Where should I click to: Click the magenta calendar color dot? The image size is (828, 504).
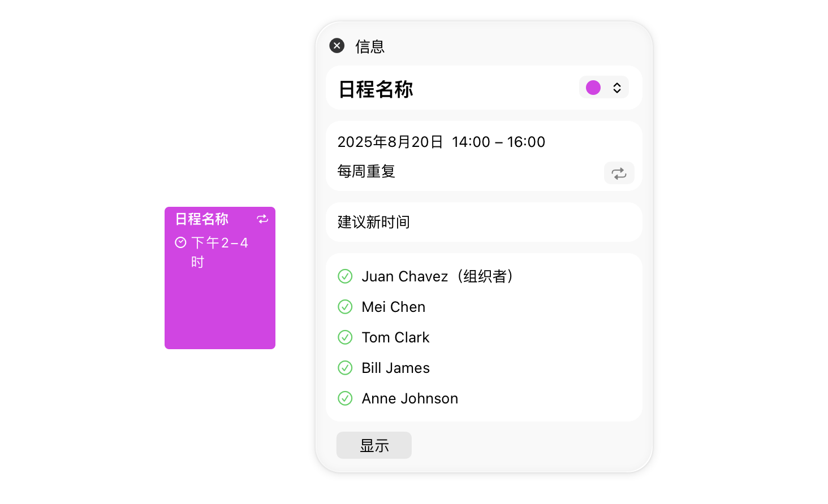[593, 88]
